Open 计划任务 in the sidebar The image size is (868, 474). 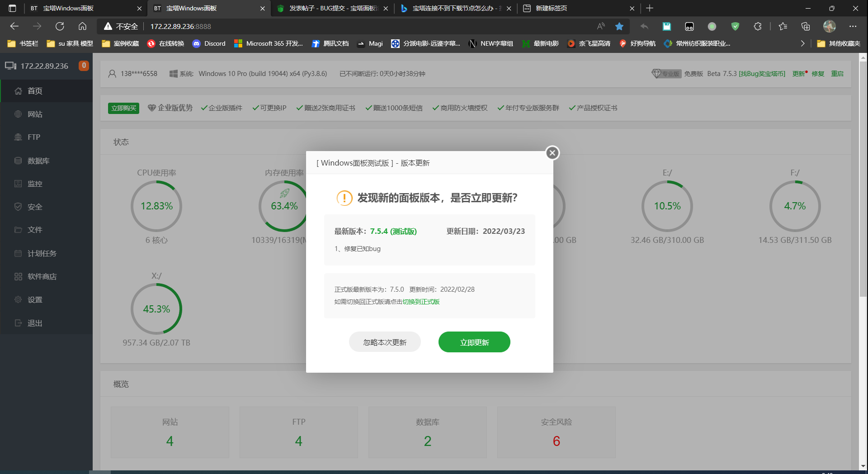[46, 253]
